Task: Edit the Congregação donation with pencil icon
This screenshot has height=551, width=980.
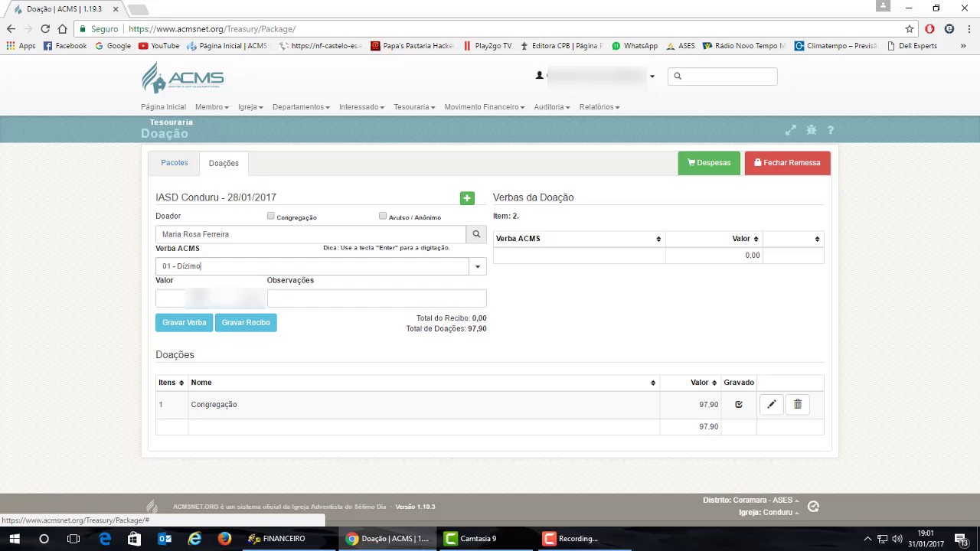Action: 772,404
